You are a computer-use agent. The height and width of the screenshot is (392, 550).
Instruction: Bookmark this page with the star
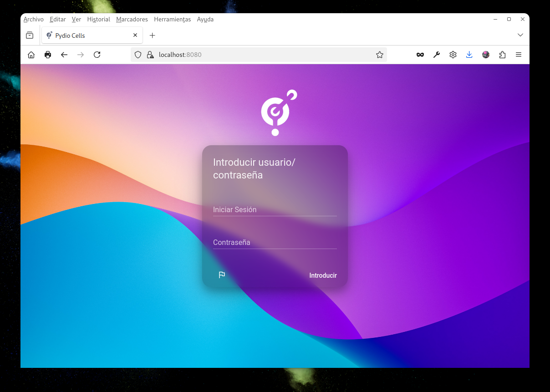pyautogui.click(x=380, y=55)
